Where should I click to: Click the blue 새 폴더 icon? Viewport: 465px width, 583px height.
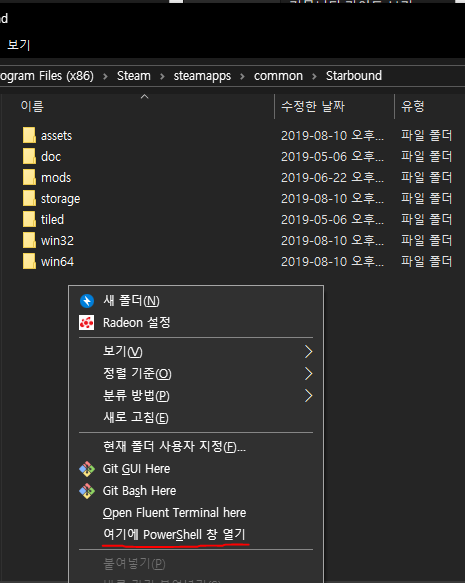pos(87,301)
